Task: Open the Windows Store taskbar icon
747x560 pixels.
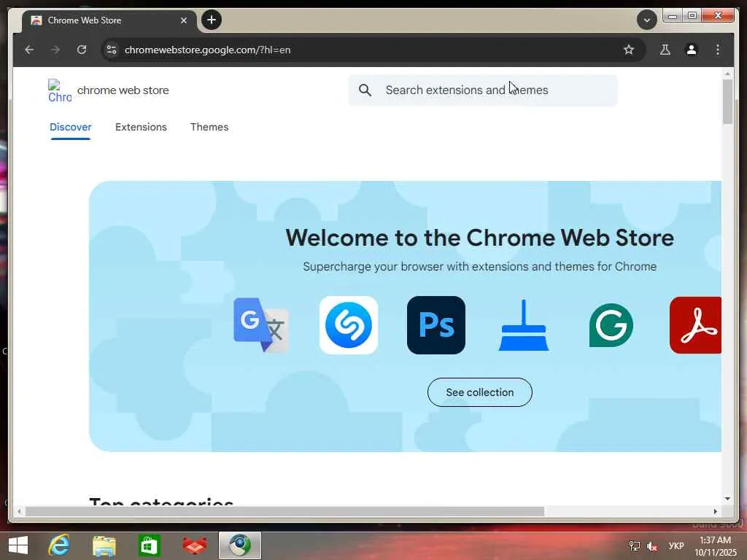Action: point(149,545)
